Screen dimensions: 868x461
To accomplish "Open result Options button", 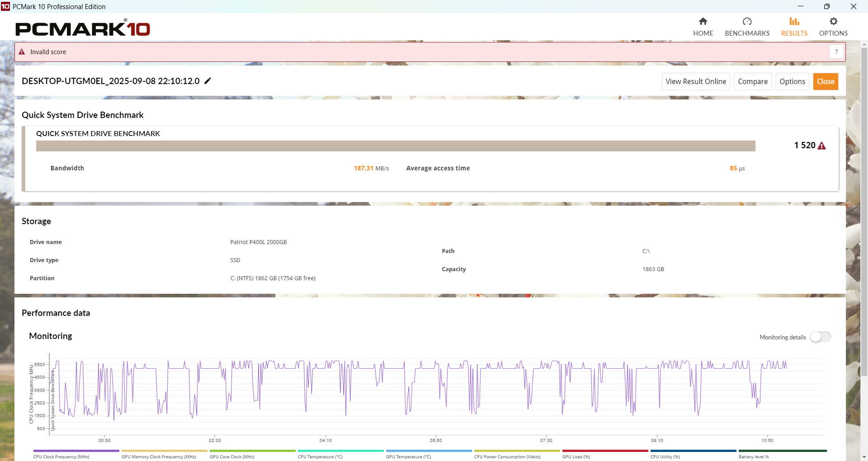I will coord(793,81).
